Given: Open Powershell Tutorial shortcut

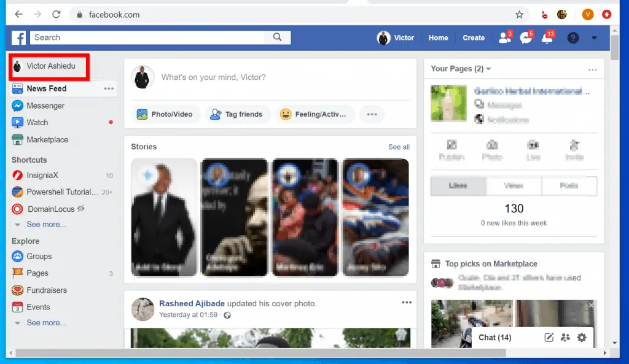Looking at the screenshot, I should [x=63, y=192].
